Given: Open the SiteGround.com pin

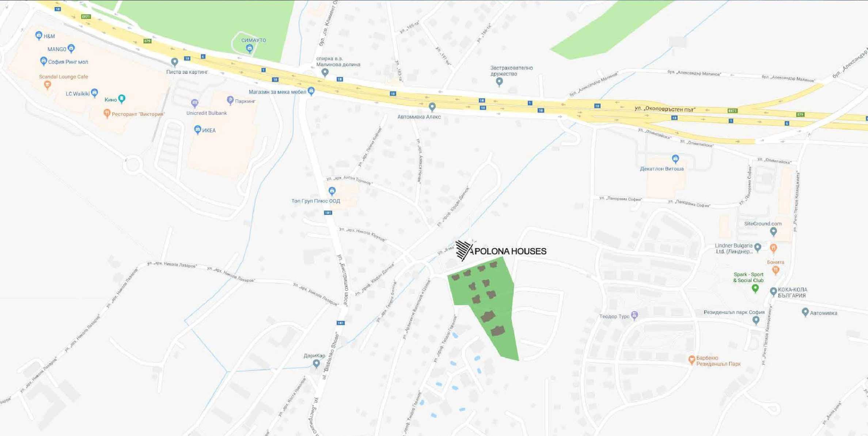Looking at the screenshot, I should 773,231.
